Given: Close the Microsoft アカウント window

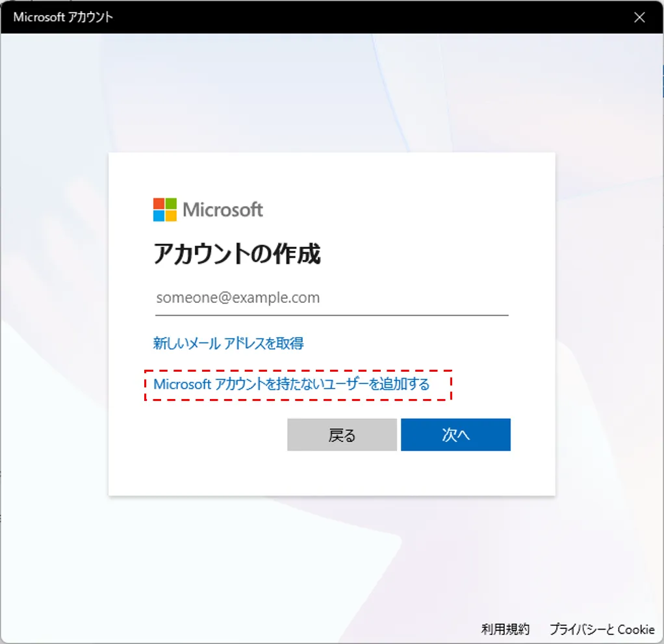Looking at the screenshot, I should click(x=639, y=18).
